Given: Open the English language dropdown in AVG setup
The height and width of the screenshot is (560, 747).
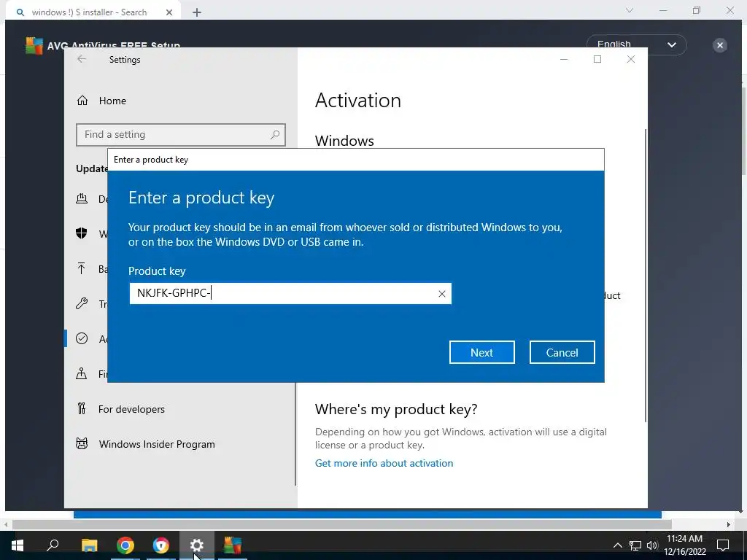Looking at the screenshot, I should [x=636, y=44].
